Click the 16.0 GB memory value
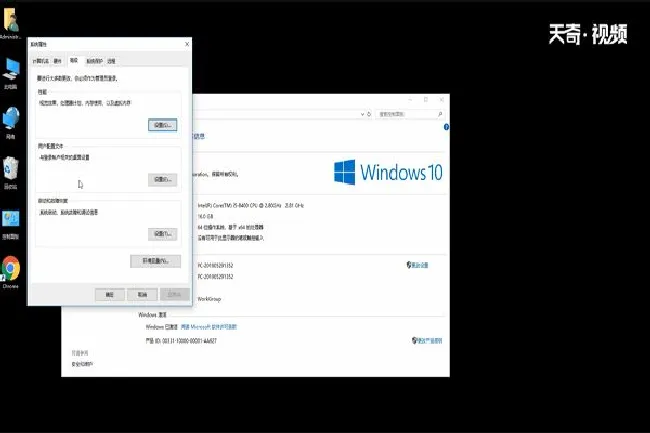This screenshot has height=433, width=650. (205, 216)
